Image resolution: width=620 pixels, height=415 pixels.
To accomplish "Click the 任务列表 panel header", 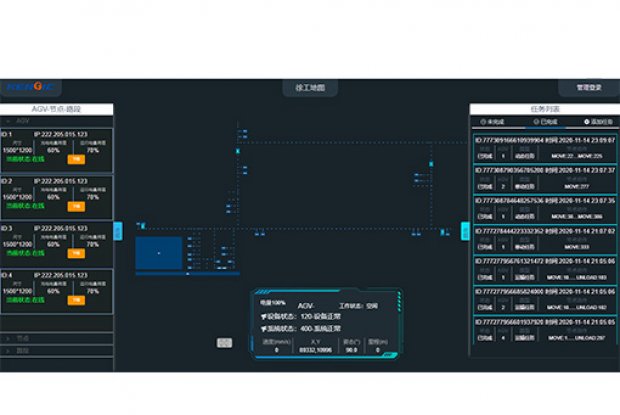I will click(x=545, y=108).
